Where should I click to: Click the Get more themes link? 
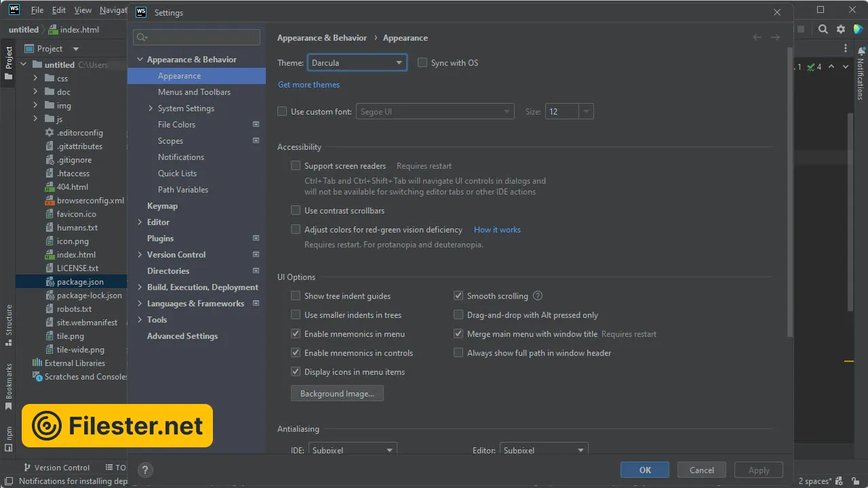tap(309, 85)
